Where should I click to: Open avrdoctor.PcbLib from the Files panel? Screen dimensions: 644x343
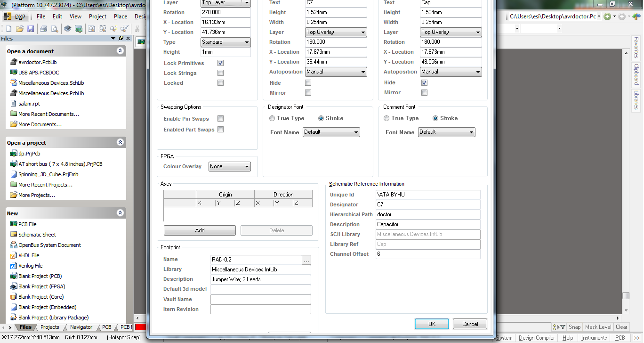pos(38,62)
